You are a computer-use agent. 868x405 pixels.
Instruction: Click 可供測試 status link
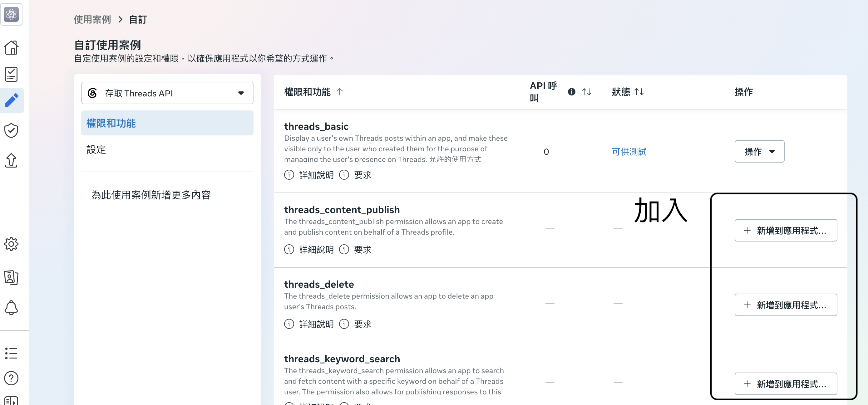tap(629, 152)
